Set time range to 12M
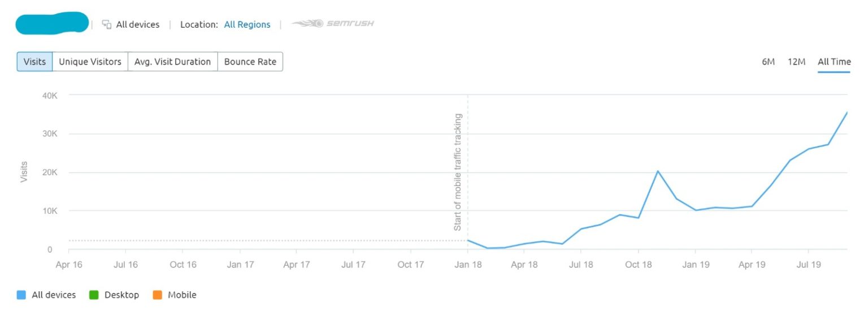 tap(796, 62)
